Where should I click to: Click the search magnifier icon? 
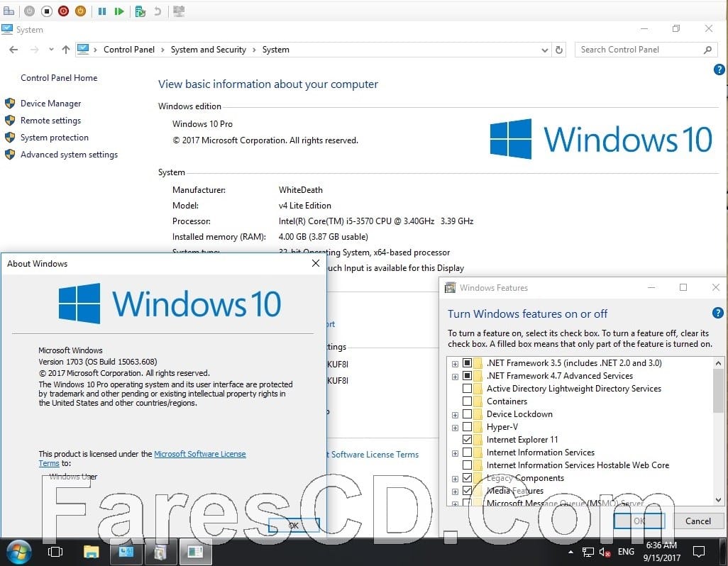point(707,50)
